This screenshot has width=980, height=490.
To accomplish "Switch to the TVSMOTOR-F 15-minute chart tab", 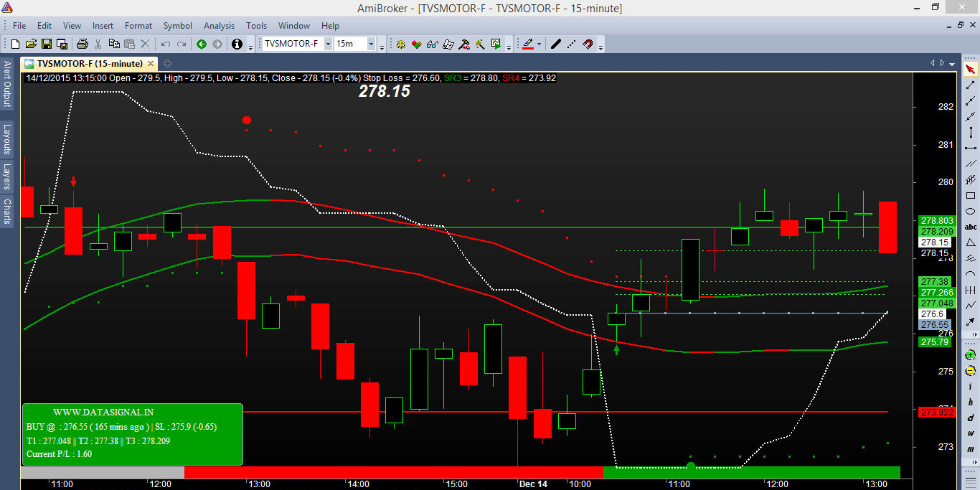I will tap(86, 63).
